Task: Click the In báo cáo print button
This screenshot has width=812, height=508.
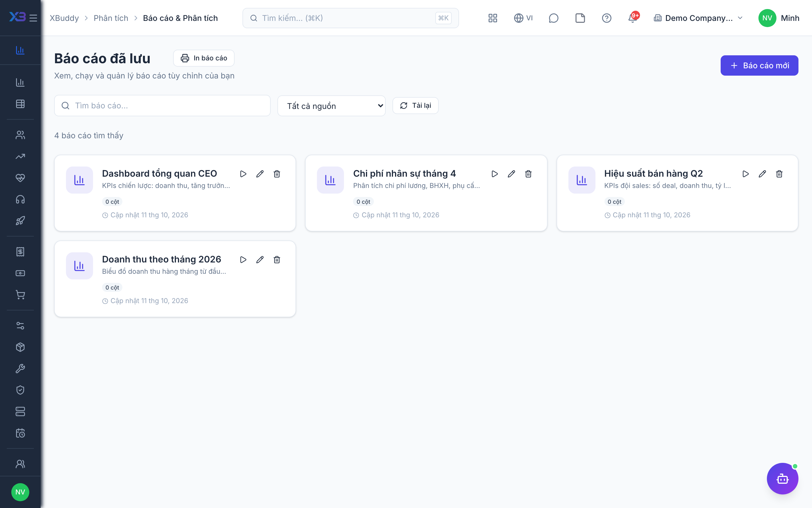Action: click(x=204, y=58)
